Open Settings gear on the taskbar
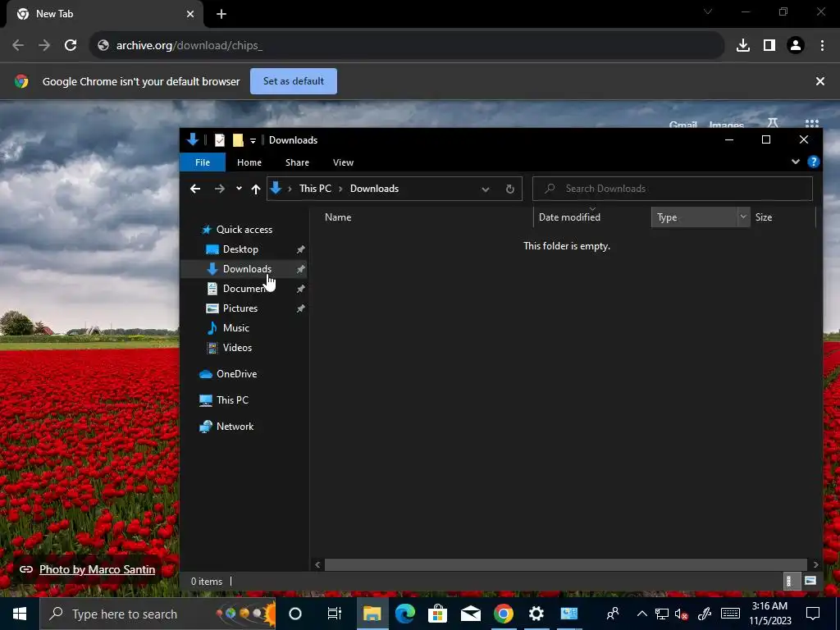The width and height of the screenshot is (840, 630). (536, 614)
